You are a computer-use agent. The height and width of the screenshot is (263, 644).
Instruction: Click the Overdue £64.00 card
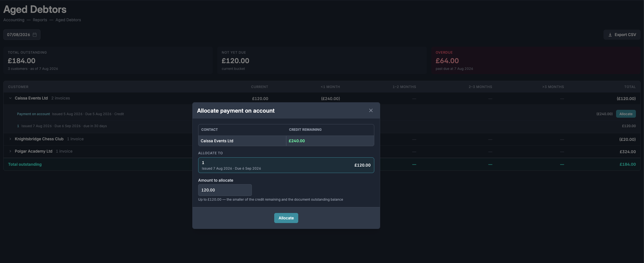point(536,60)
